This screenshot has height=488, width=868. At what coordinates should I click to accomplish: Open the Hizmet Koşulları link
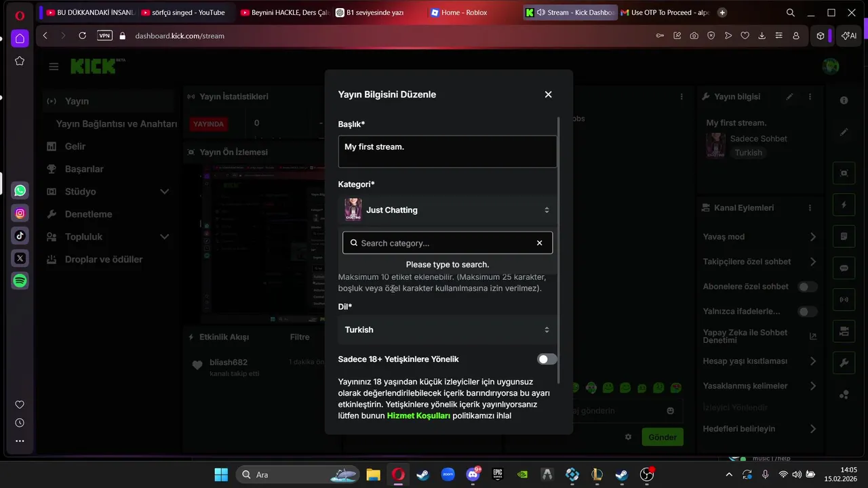pos(418,415)
